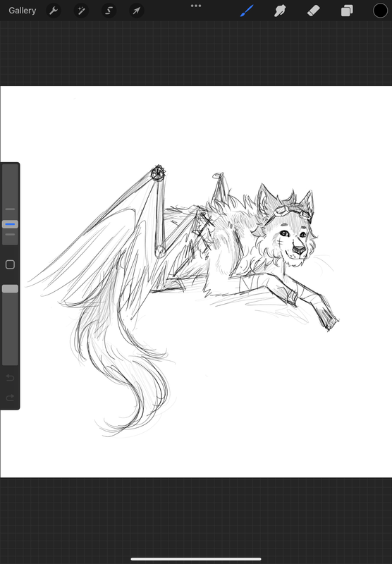
Task: Activate the Transform arrow tool
Action: (137, 11)
